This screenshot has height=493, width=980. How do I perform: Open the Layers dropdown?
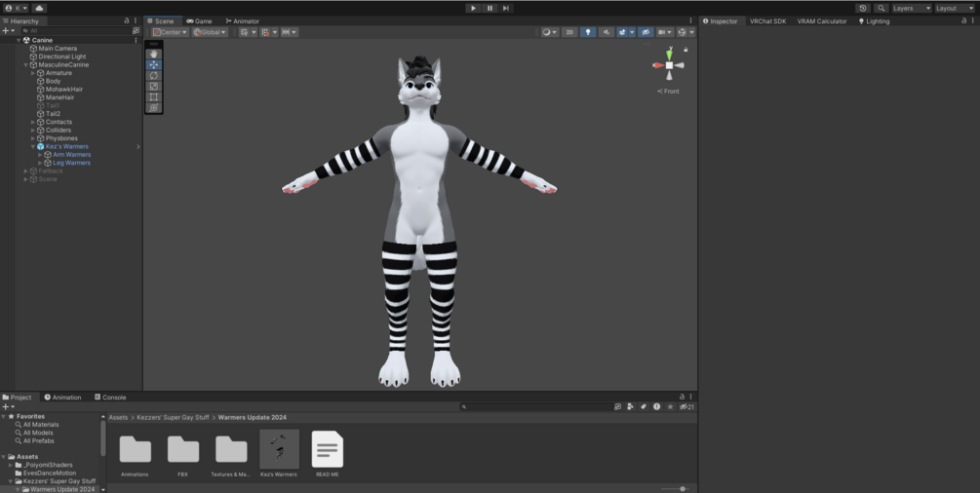point(911,8)
